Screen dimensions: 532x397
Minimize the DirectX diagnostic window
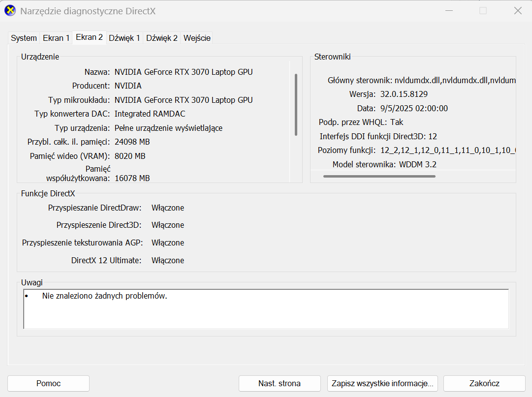[448, 11]
